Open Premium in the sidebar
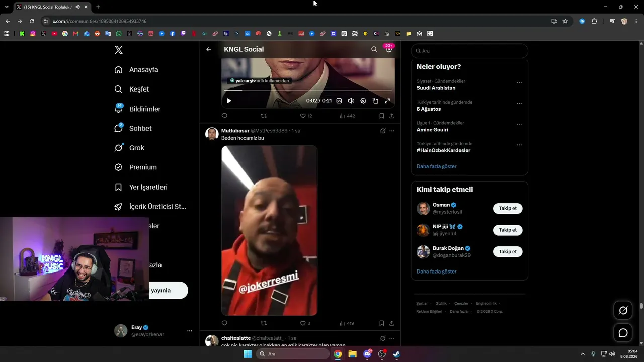 pos(136,167)
